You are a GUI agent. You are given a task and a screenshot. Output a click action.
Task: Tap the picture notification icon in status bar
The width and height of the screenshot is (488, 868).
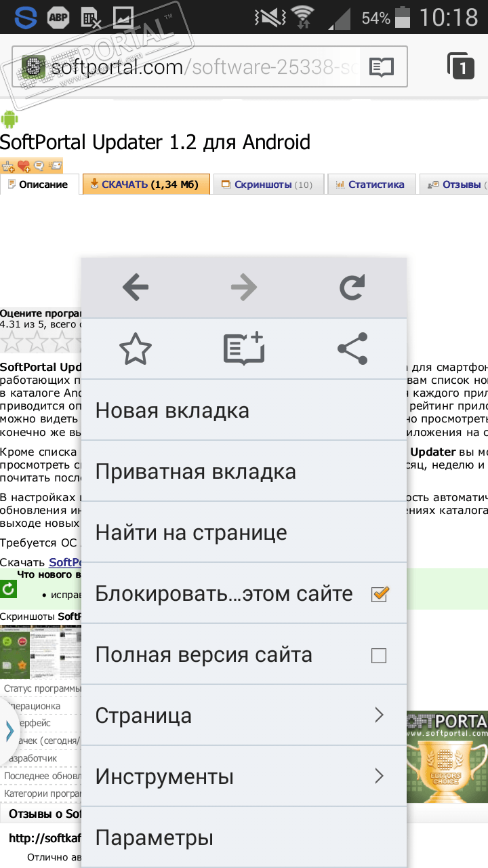pyautogui.click(x=123, y=17)
